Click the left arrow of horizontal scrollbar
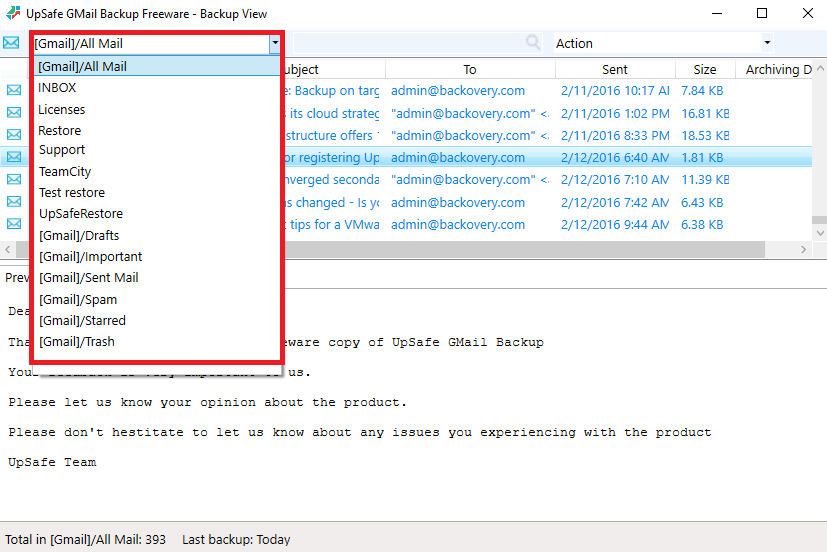This screenshot has height=552, width=827. click(7, 249)
